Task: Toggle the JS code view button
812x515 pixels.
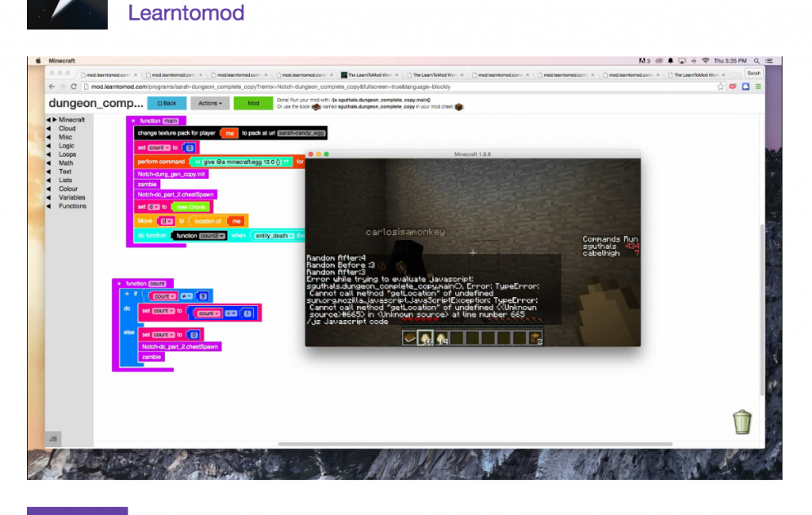Action: 53,438
